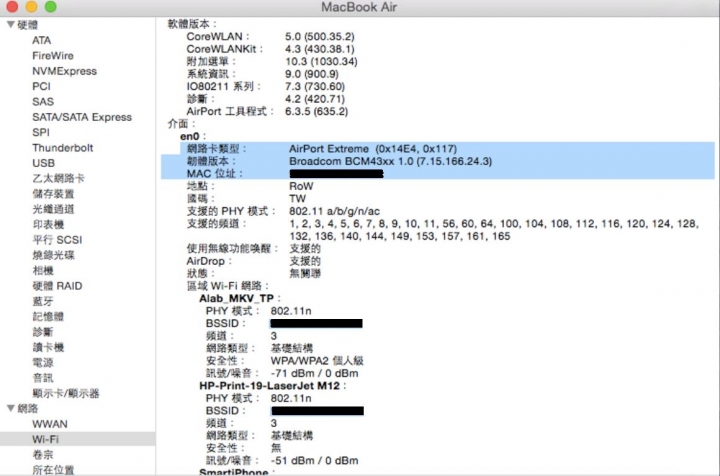Zoom the MacBook Air window
This screenshot has width=720, height=476.
click(51, 6)
